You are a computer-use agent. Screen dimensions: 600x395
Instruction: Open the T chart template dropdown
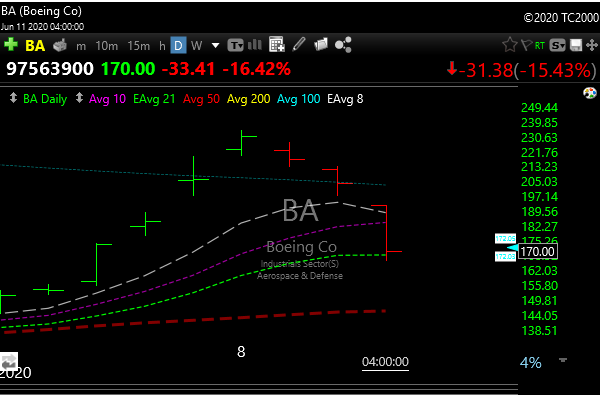[235, 45]
